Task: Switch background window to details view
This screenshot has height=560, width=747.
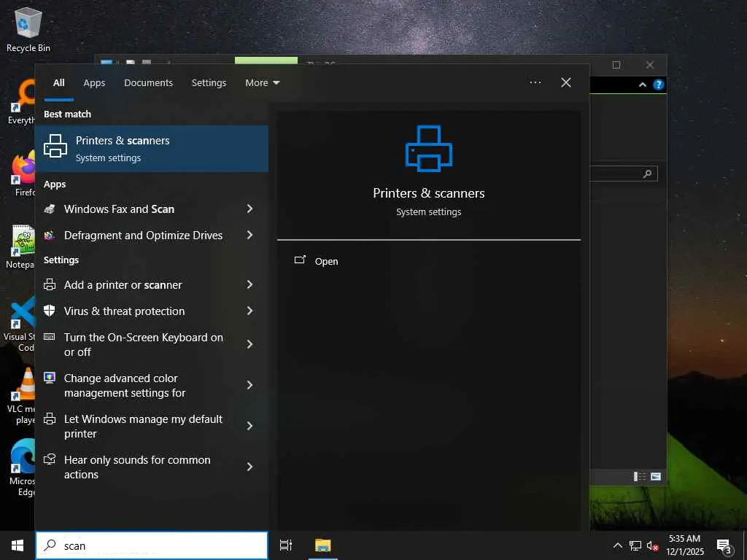Action: tap(639, 476)
